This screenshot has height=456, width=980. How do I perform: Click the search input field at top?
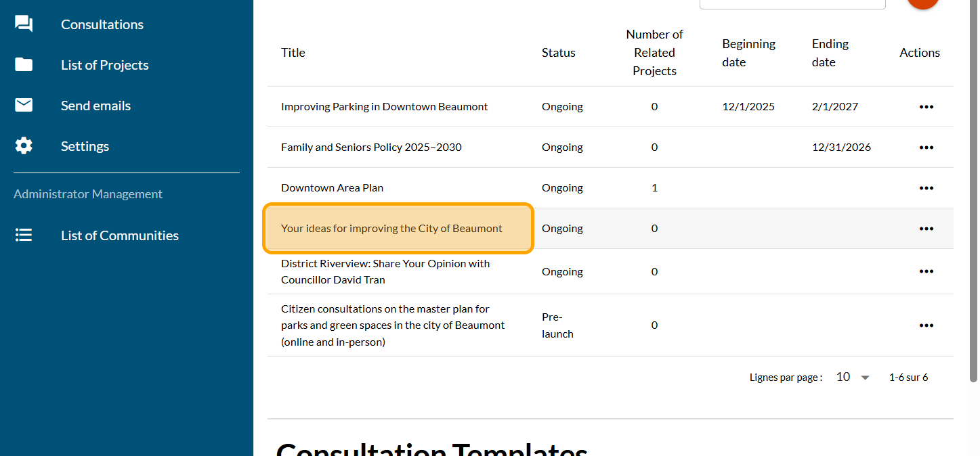point(792,3)
